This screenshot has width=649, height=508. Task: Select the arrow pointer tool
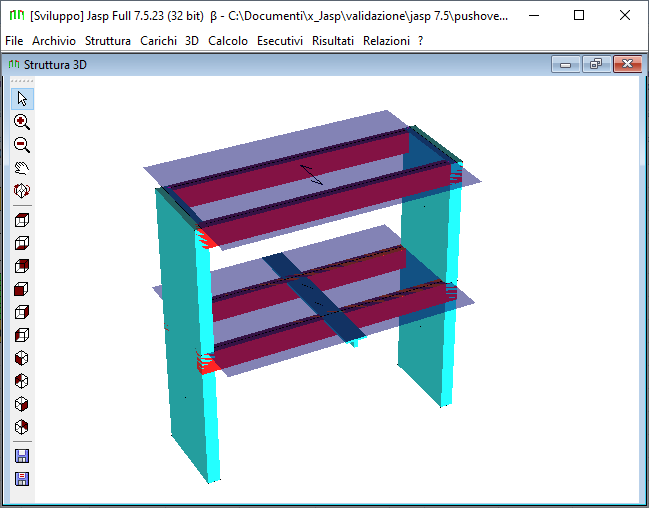click(22, 99)
